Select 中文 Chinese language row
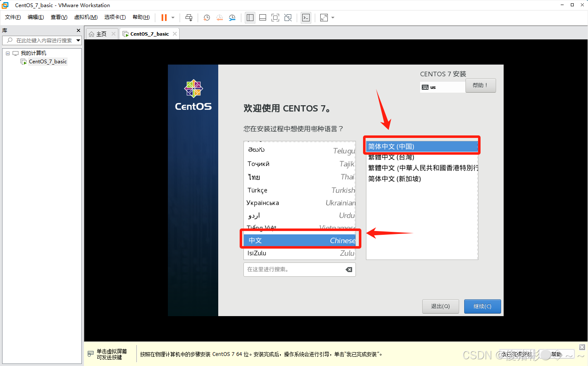This screenshot has width=588, height=366. (x=299, y=240)
